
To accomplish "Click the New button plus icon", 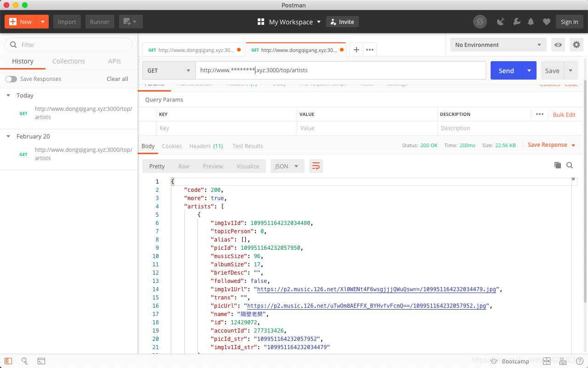I will point(13,22).
